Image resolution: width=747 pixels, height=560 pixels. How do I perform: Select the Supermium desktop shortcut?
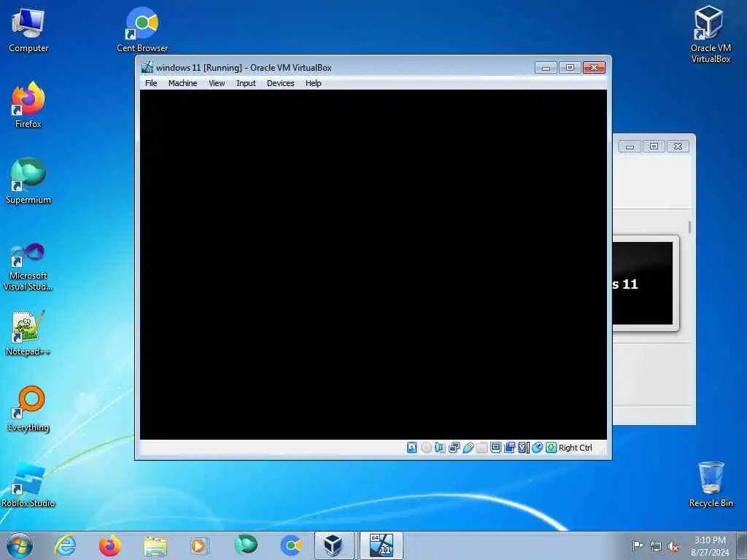click(28, 181)
